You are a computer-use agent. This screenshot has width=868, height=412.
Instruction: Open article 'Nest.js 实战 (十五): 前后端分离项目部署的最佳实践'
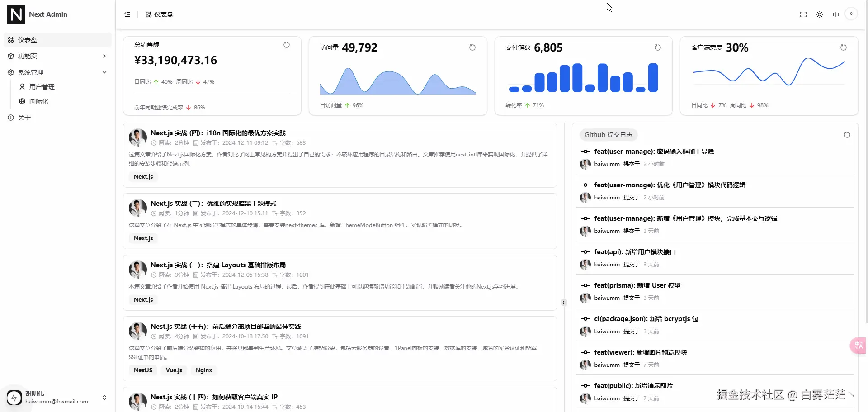tap(226, 327)
